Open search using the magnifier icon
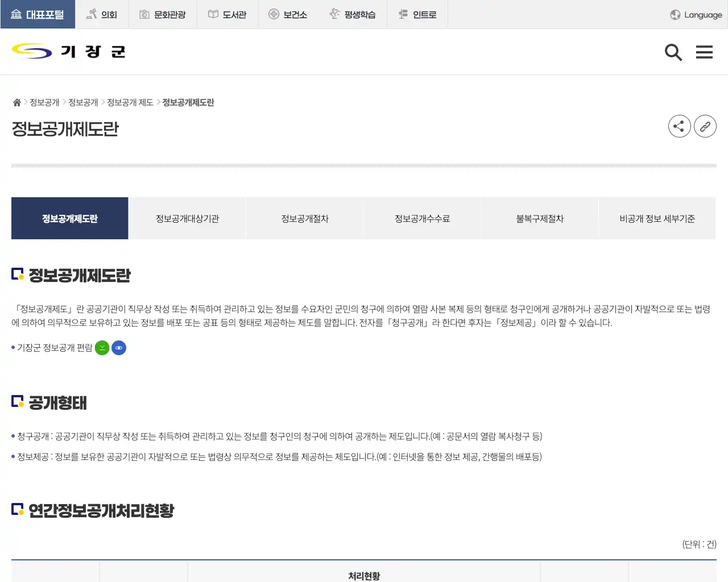Image resolution: width=728 pixels, height=582 pixels. click(x=673, y=52)
